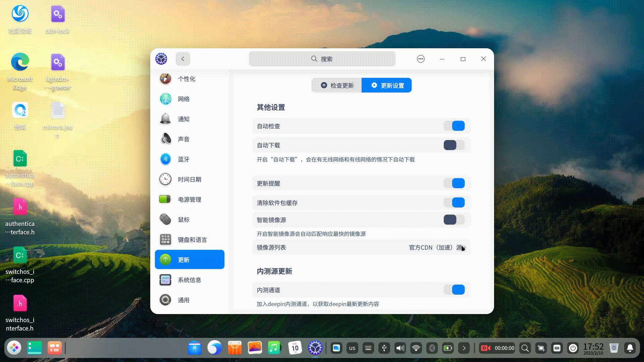Screen dimensions: 644x362
Task: Open 系统信息 system info
Action: [x=190, y=280]
